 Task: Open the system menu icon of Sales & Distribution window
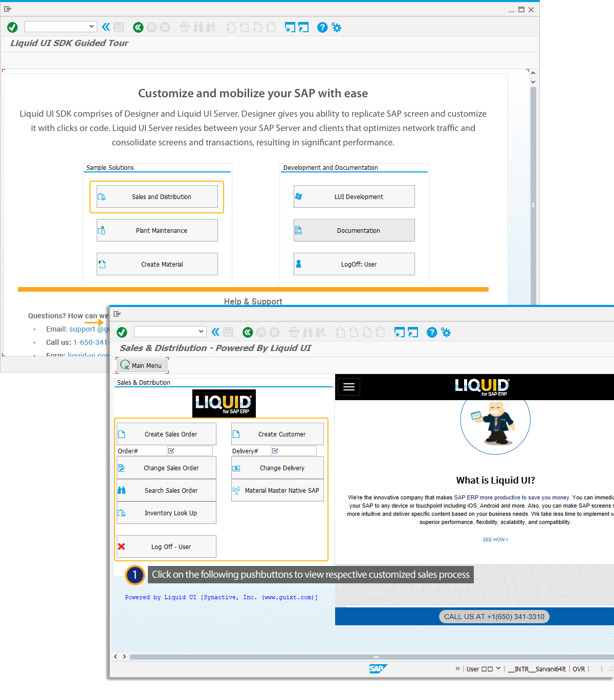tap(117, 314)
